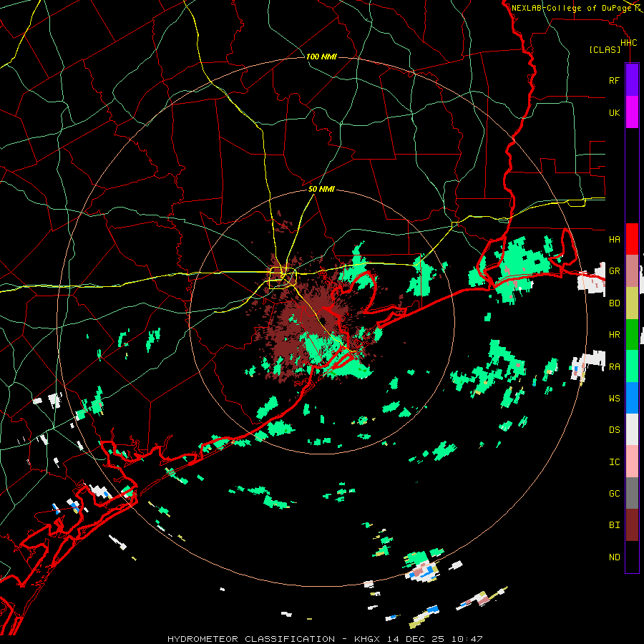
Task: Click the DS white legend swatch
Action: (x=632, y=429)
